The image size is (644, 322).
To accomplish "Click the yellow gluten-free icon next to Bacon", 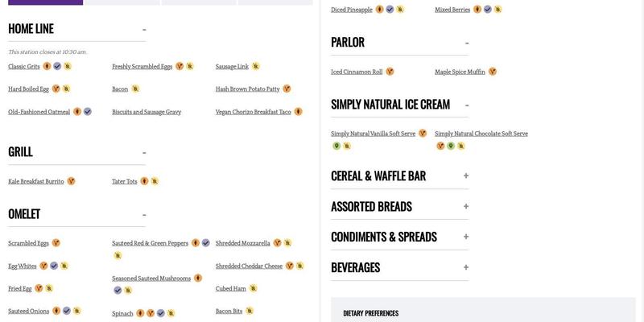I will (x=135, y=89).
